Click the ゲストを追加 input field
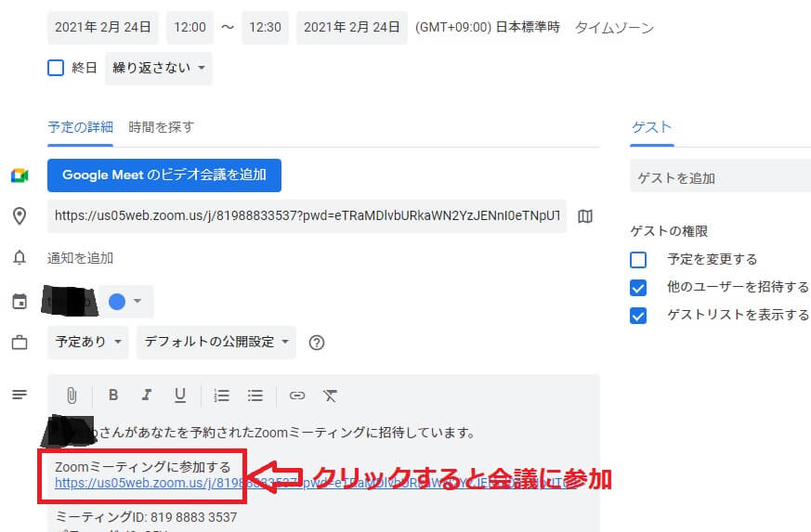811x532 pixels. [720, 178]
